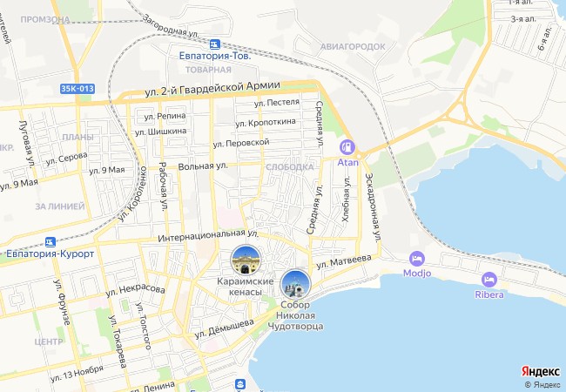Select the Евпатория-Курорт train station icon
The width and height of the screenshot is (566, 392).
coord(51,242)
